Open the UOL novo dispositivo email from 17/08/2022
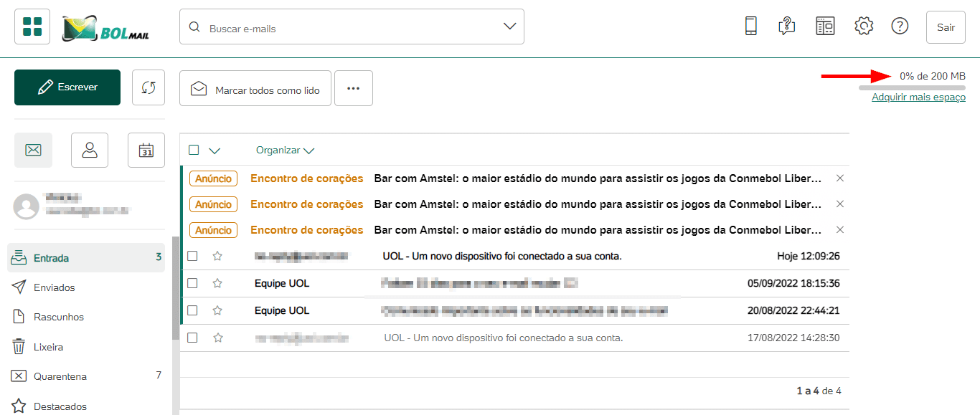Viewport: 980px width, 415px height. pyautogui.click(x=514, y=338)
